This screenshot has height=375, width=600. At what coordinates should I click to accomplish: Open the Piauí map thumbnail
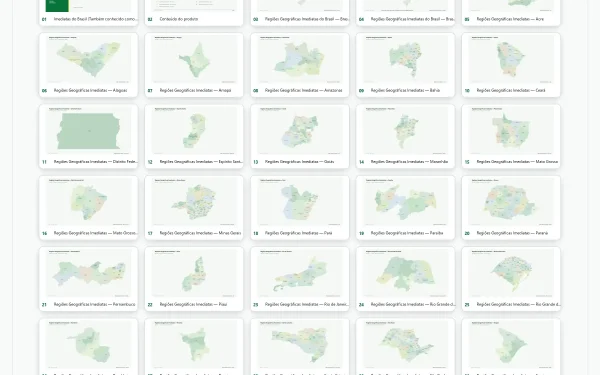[x=194, y=273]
